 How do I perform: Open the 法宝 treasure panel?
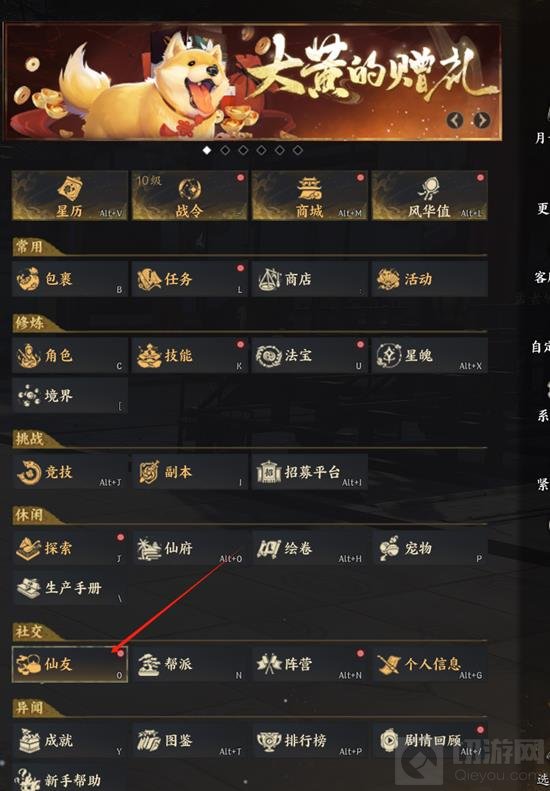[x=310, y=356]
